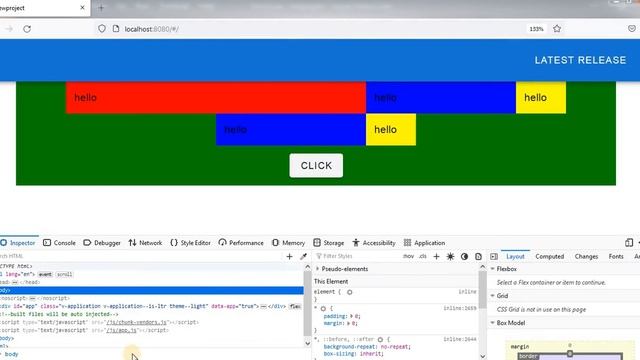The height and width of the screenshot is (360, 640).
Task: Toggle print media simulation icon
Action: (x=478, y=256)
